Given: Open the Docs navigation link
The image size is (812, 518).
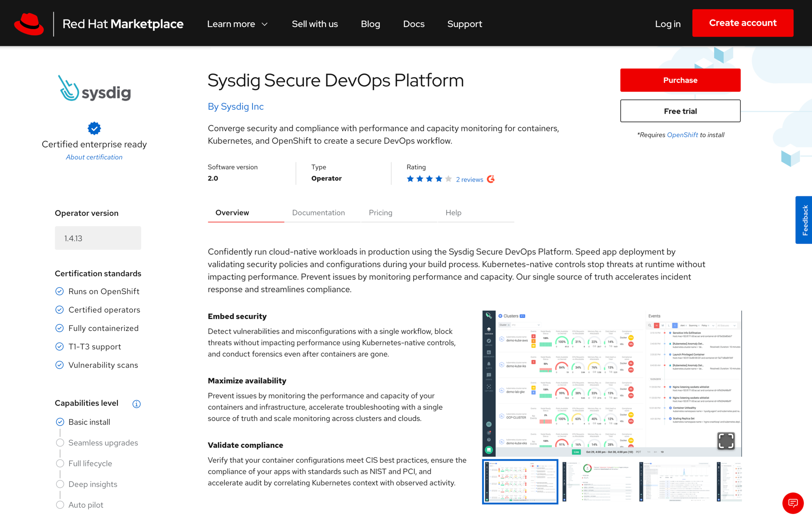Looking at the screenshot, I should (x=414, y=24).
